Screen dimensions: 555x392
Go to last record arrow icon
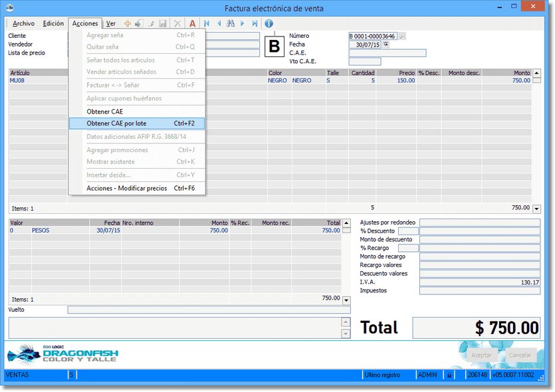click(x=255, y=23)
